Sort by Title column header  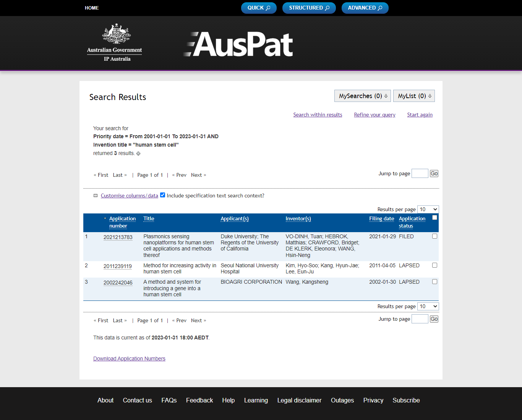[149, 218]
